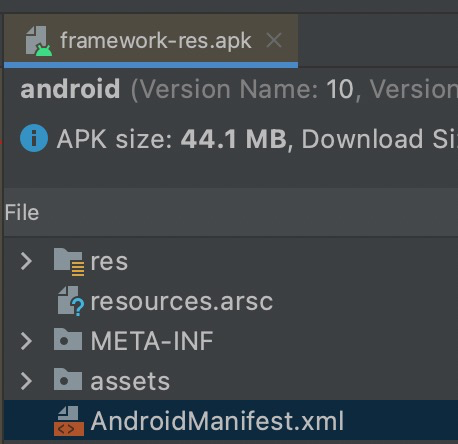The width and height of the screenshot is (458, 444).
Task: Select resources.arsc in the file tree
Action: tap(182, 301)
